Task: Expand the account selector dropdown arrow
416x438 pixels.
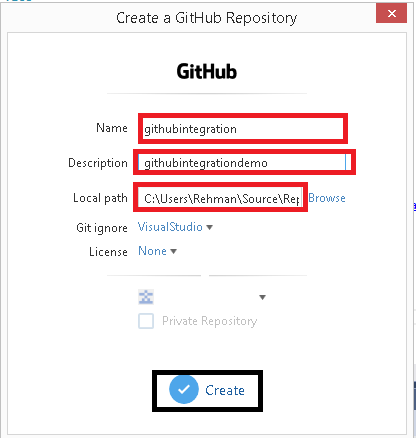Action: tap(262, 297)
